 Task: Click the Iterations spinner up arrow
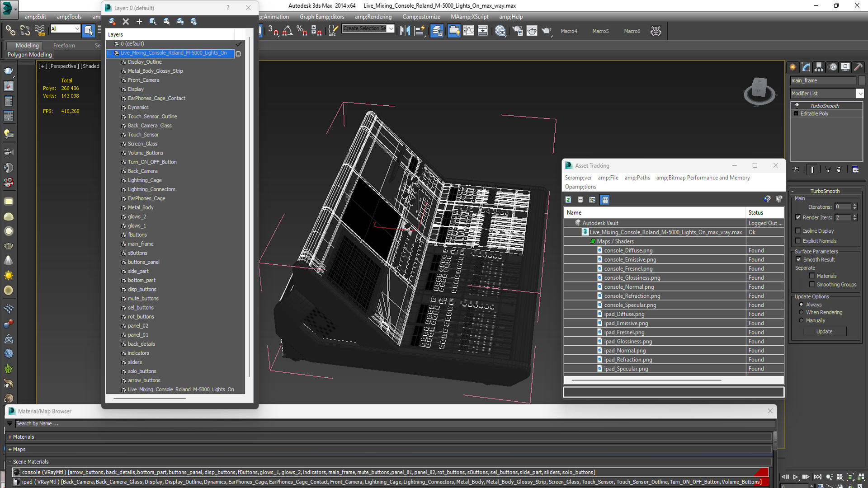pos(854,205)
